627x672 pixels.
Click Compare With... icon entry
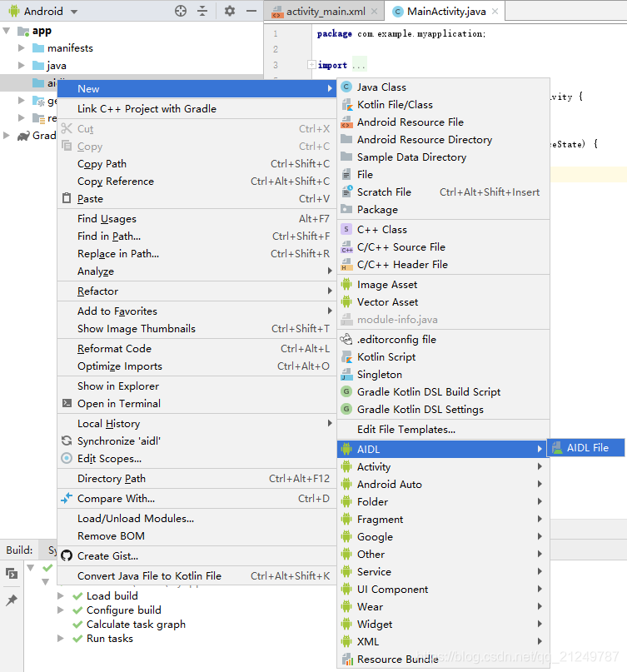pos(67,499)
